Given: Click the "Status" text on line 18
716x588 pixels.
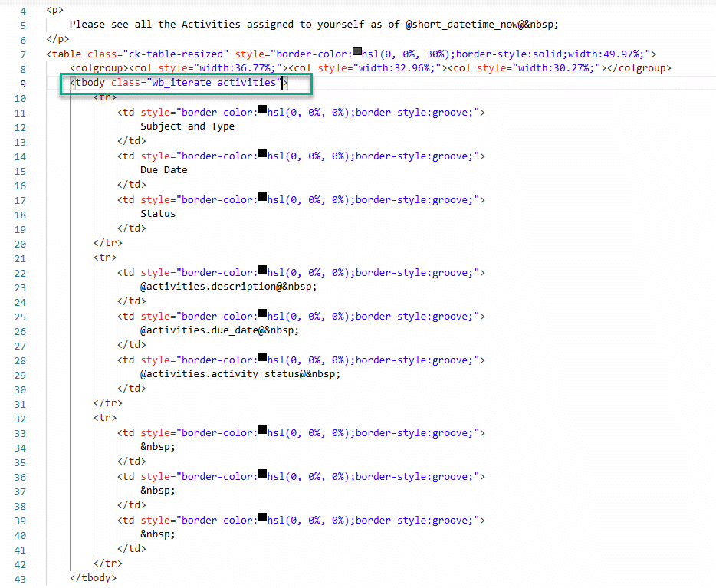Looking at the screenshot, I should pyautogui.click(x=158, y=214).
